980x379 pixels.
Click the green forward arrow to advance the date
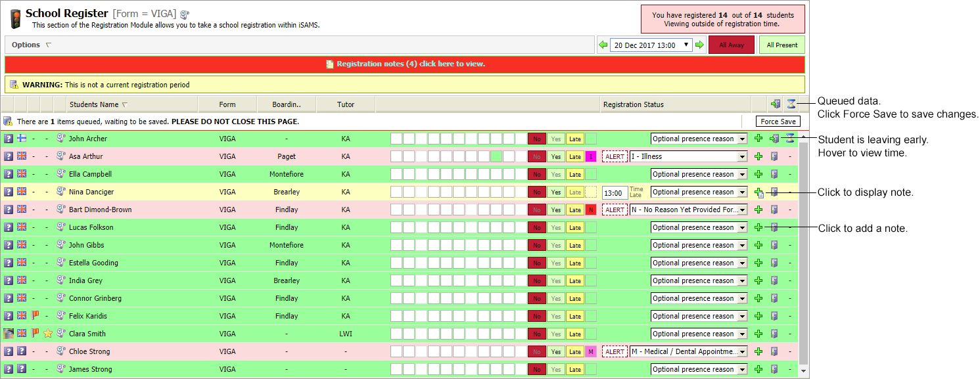pyautogui.click(x=701, y=44)
